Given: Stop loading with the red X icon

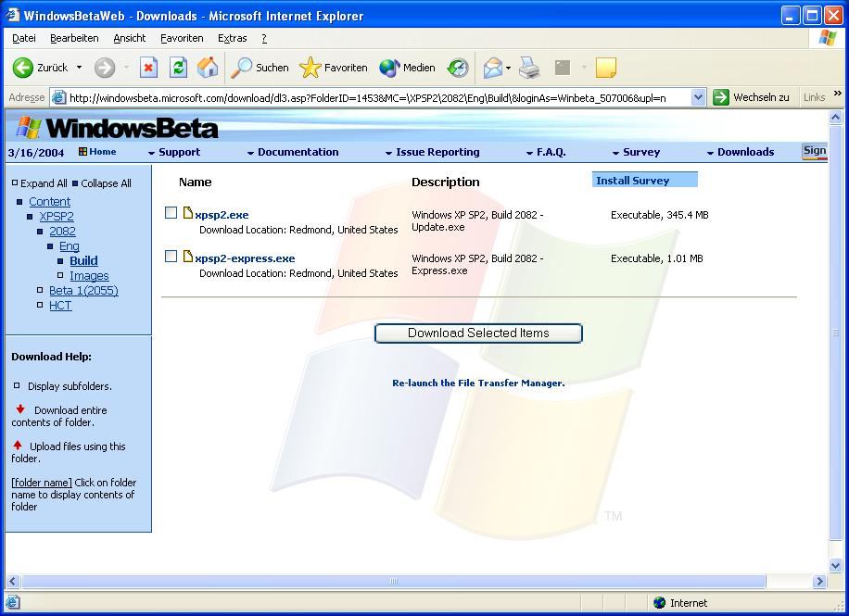Looking at the screenshot, I should 148,68.
